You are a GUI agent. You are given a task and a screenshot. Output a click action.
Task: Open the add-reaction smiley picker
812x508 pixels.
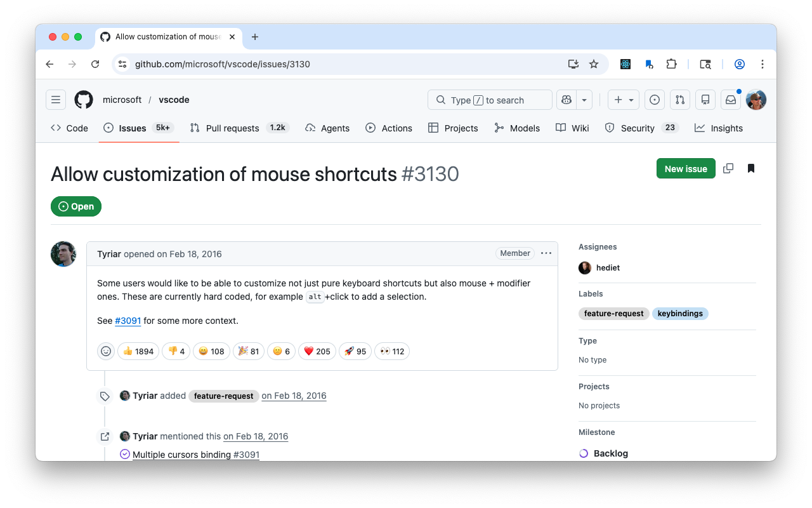point(106,351)
